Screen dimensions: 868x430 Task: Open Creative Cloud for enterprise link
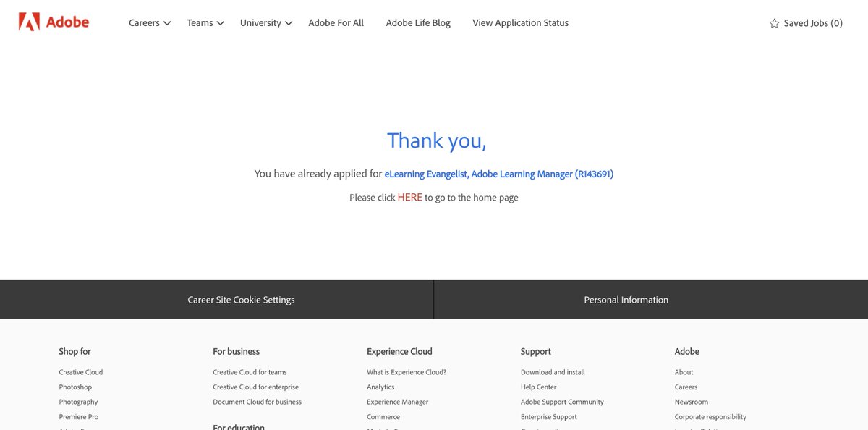[x=255, y=387]
